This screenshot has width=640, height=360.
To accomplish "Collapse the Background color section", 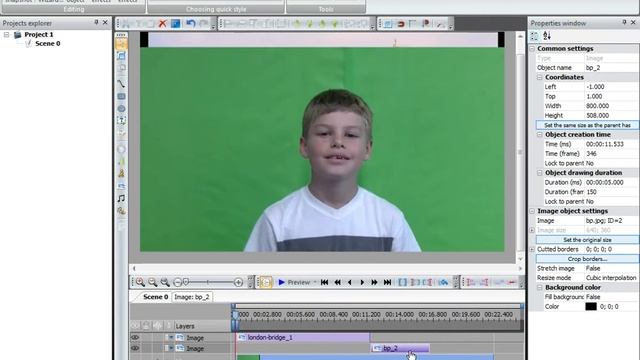I will (x=540, y=287).
